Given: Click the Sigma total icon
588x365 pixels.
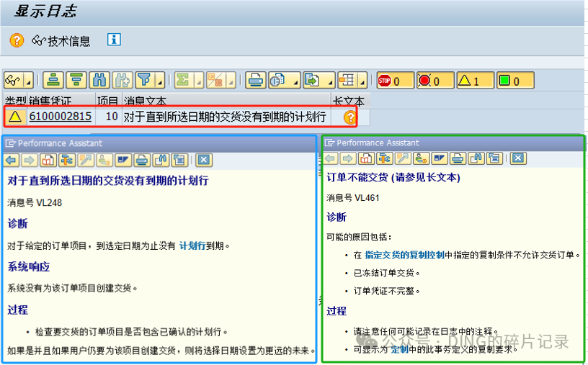Looking at the screenshot, I should click(x=183, y=80).
